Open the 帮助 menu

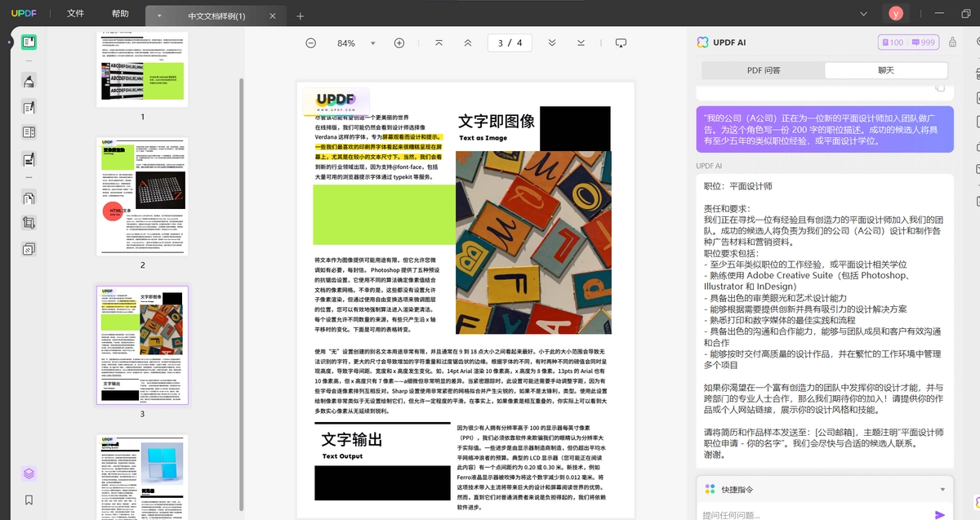[120, 14]
